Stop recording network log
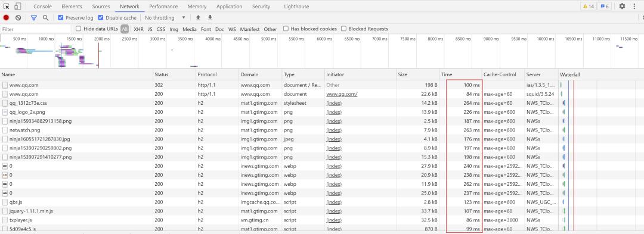644x234 pixels. 6,18
